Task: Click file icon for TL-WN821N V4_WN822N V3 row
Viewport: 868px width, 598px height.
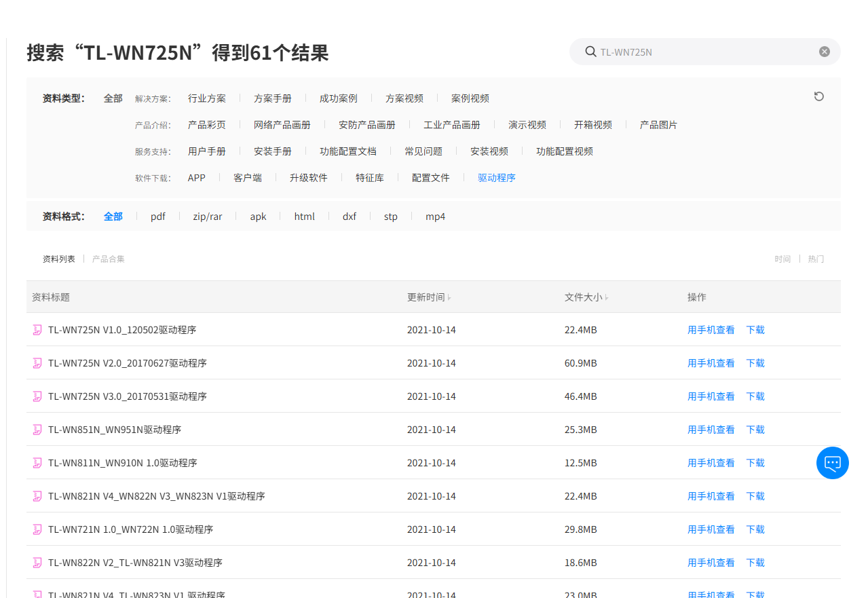Action: (37, 496)
